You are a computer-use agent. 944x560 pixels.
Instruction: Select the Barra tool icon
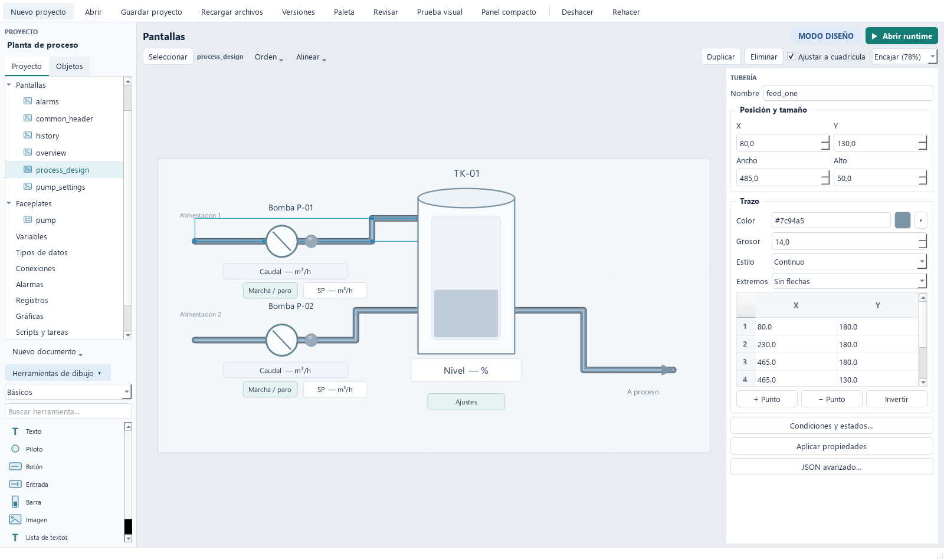tap(15, 502)
